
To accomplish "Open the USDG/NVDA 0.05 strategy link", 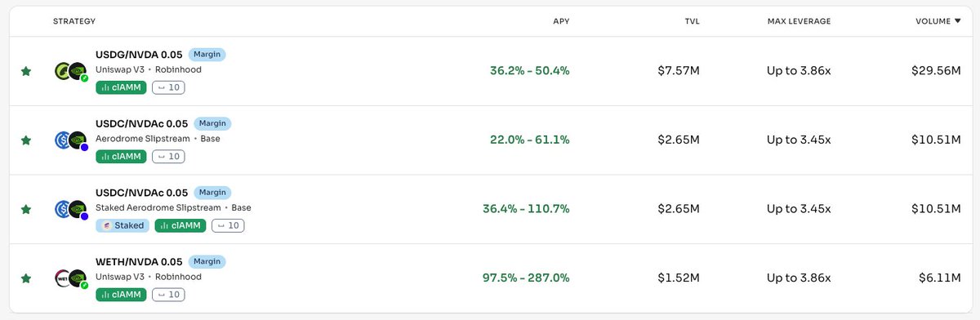I will [139, 55].
